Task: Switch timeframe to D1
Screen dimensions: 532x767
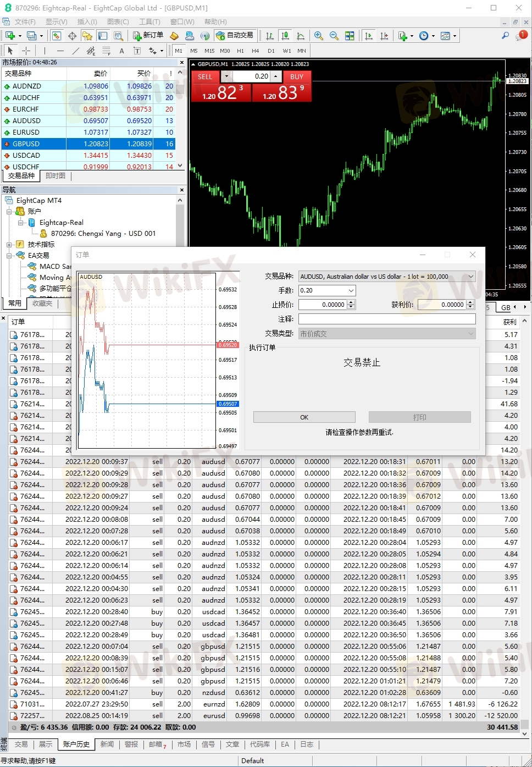Action: (271, 51)
